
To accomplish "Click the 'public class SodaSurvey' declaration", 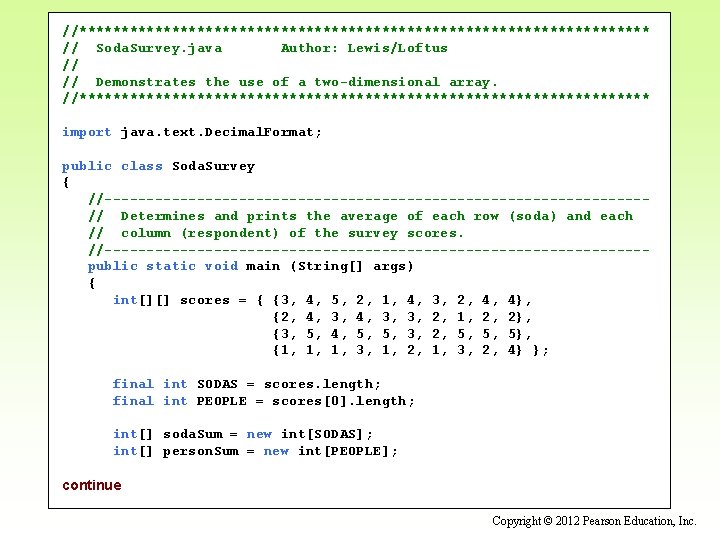I will [158, 166].
